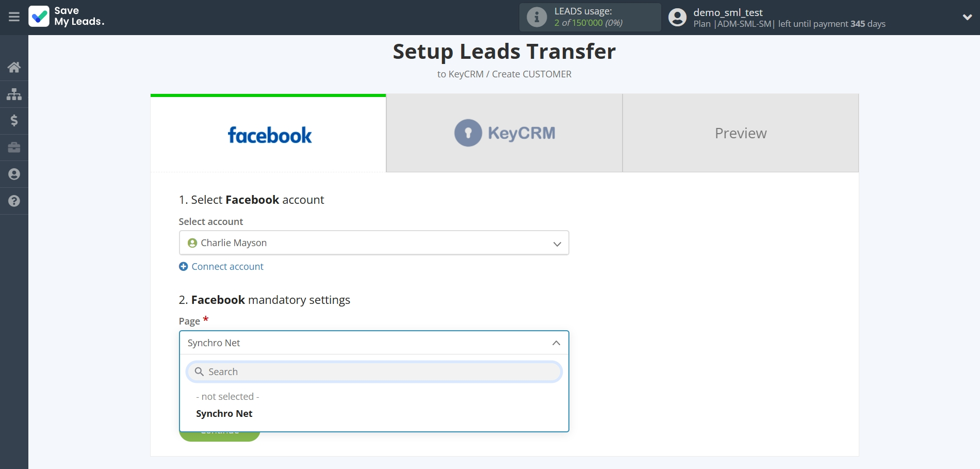Screen dimensions: 980x469
Task: Select the Home icon in sidebar
Action: [x=14, y=67]
